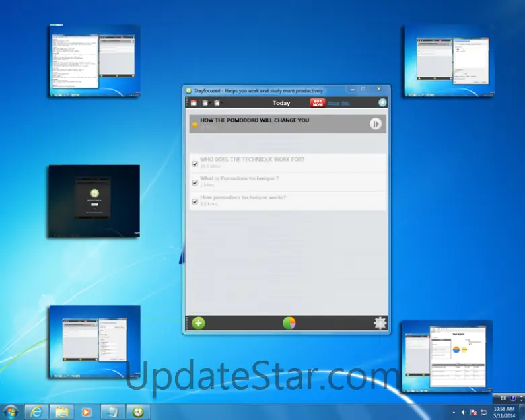The image size is (525, 420).
Task: Uncheck WHO DOES THE TECHNIQUE WORK FOR checkbox
Action: [x=195, y=164]
